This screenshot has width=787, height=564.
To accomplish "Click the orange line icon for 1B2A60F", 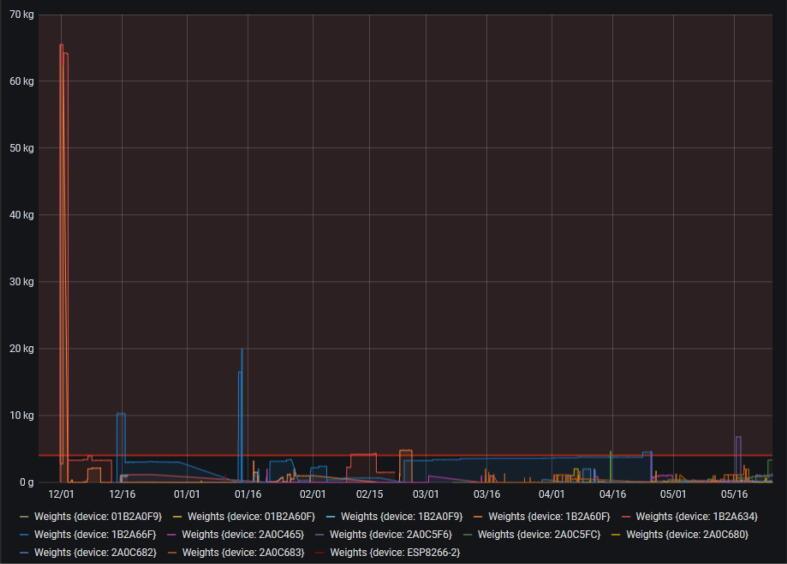I will click(x=479, y=517).
